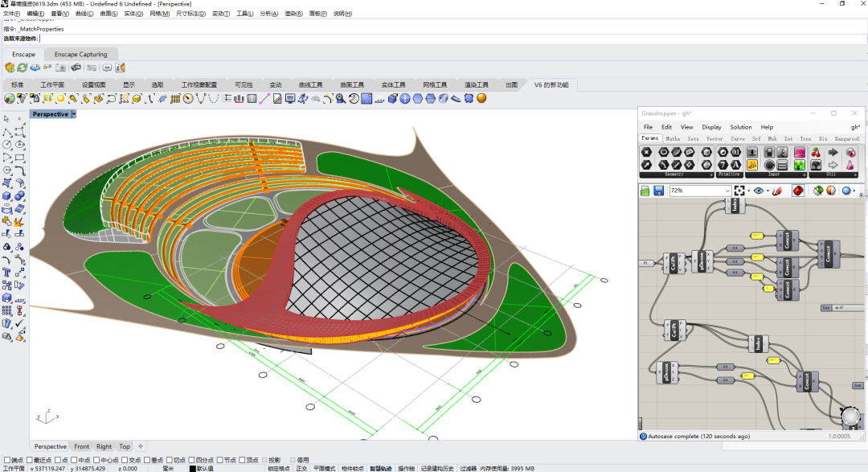Click the Grasshopper 'gh*' document name label
The width and height of the screenshot is (868, 472).
click(854, 127)
